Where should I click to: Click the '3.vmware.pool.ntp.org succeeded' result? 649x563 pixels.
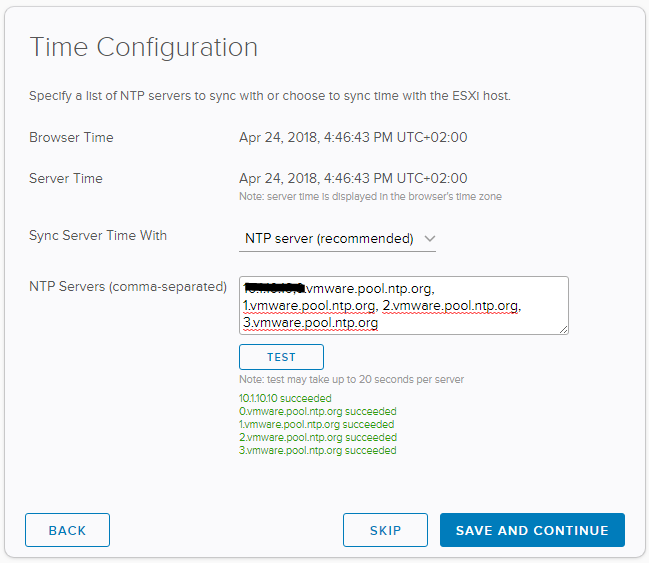(318, 450)
